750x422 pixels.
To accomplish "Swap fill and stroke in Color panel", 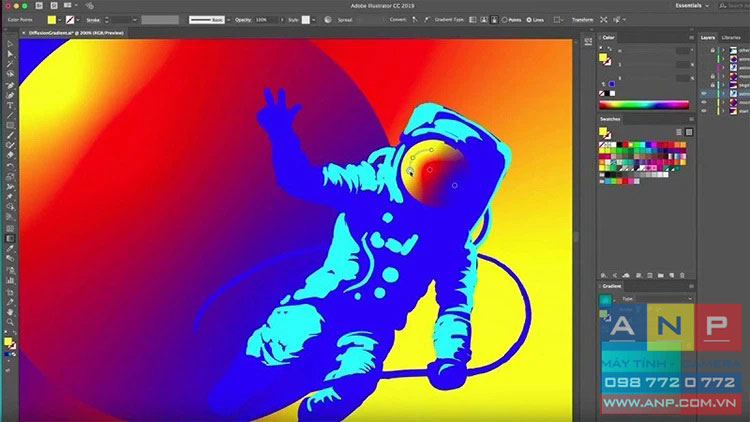I will [610, 49].
